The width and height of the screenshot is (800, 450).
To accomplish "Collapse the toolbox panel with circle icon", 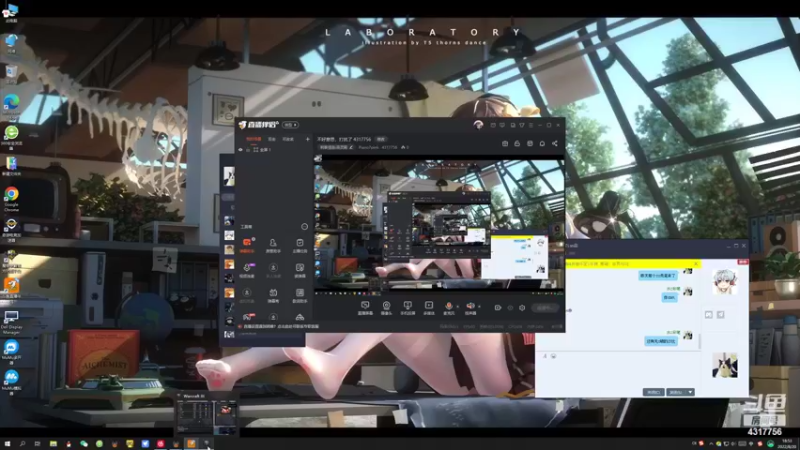I will 305,227.
